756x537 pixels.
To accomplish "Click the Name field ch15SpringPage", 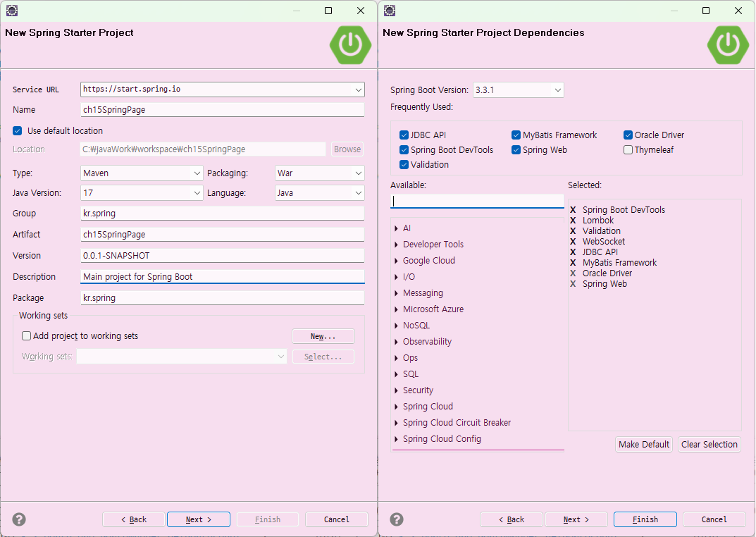I will click(222, 110).
